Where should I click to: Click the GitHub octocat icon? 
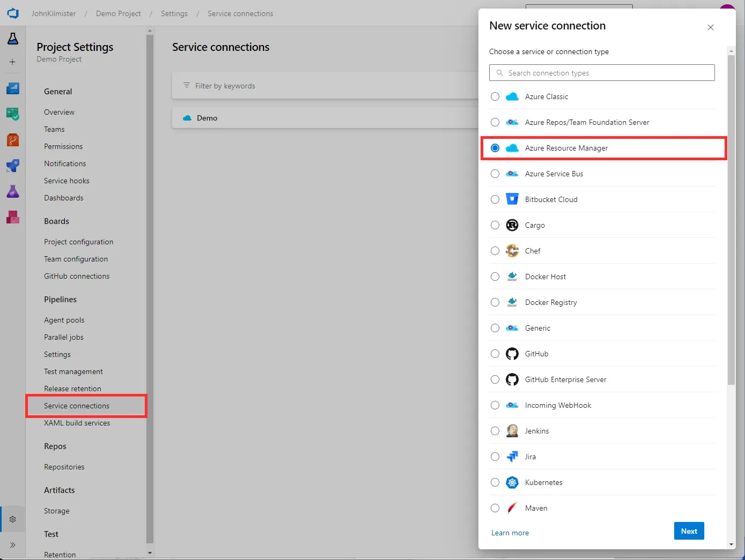(x=512, y=354)
